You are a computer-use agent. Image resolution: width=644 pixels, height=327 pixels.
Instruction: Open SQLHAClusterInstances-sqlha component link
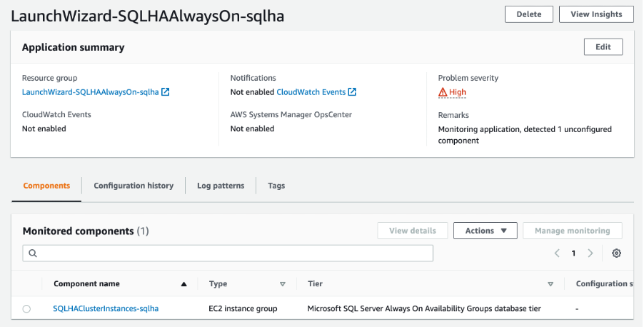tap(106, 308)
